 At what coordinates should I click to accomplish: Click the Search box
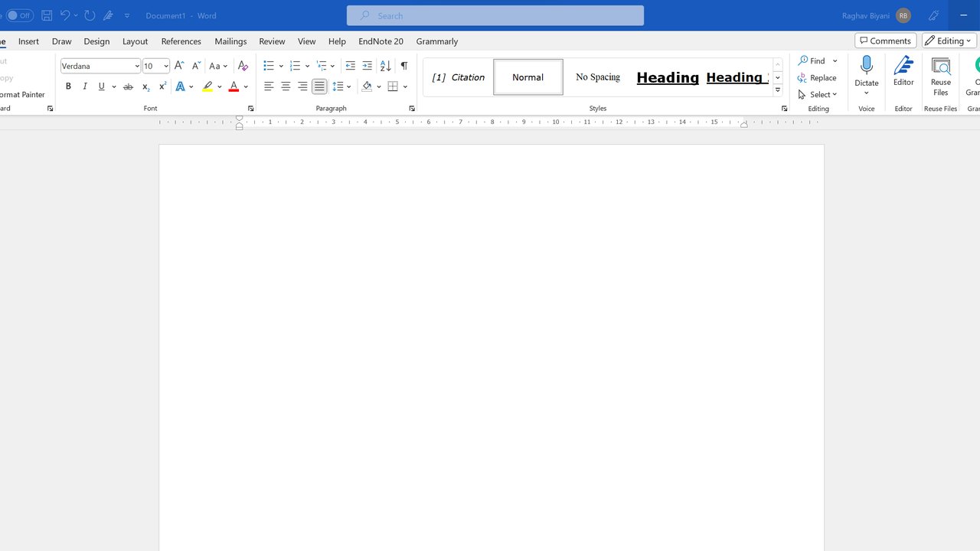point(495,15)
